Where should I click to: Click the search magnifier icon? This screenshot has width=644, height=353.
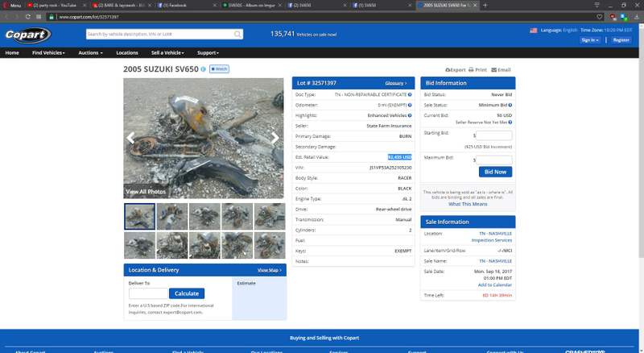tap(237, 34)
